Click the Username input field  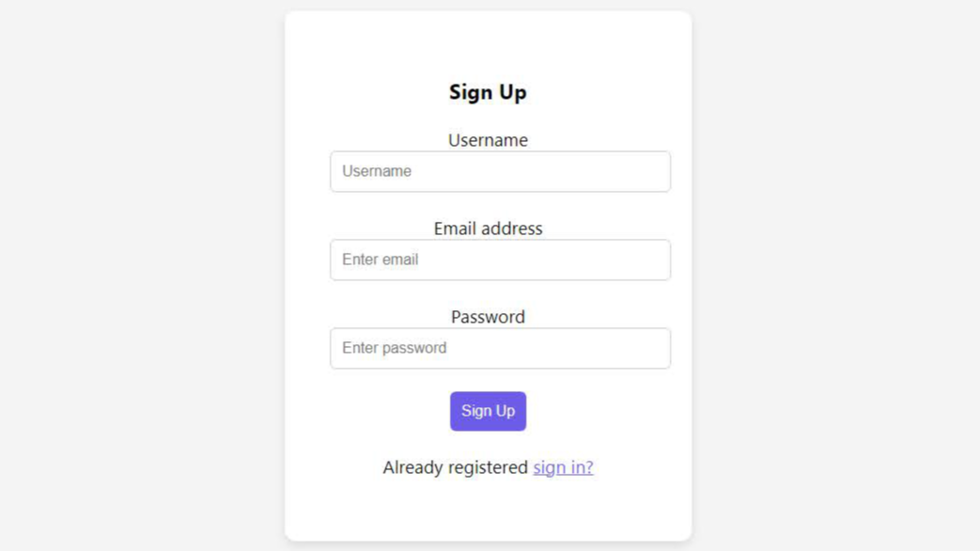click(500, 172)
